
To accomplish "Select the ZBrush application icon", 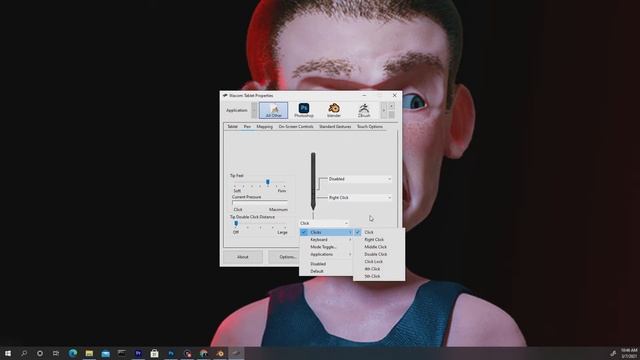I will pyautogui.click(x=364, y=110).
